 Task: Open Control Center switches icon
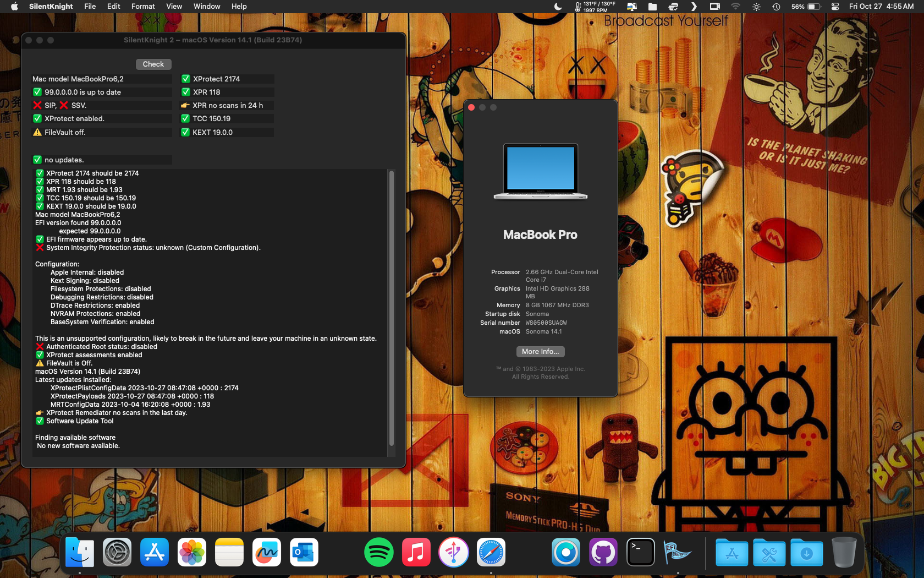click(835, 7)
